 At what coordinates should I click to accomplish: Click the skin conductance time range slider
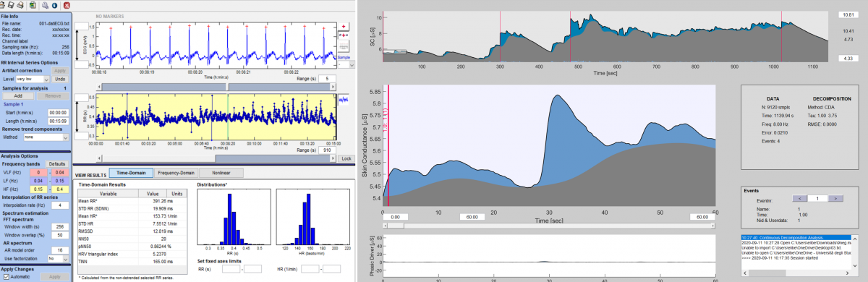[548, 225]
